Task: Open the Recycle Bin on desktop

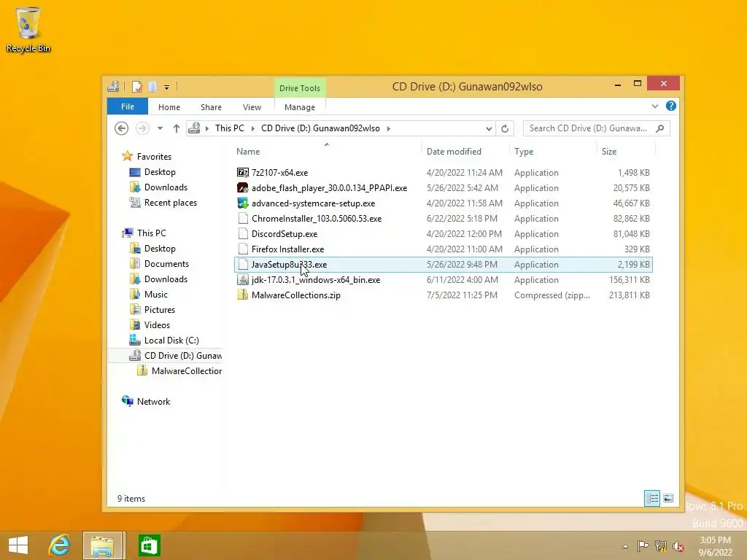Action: [x=28, y=30]
